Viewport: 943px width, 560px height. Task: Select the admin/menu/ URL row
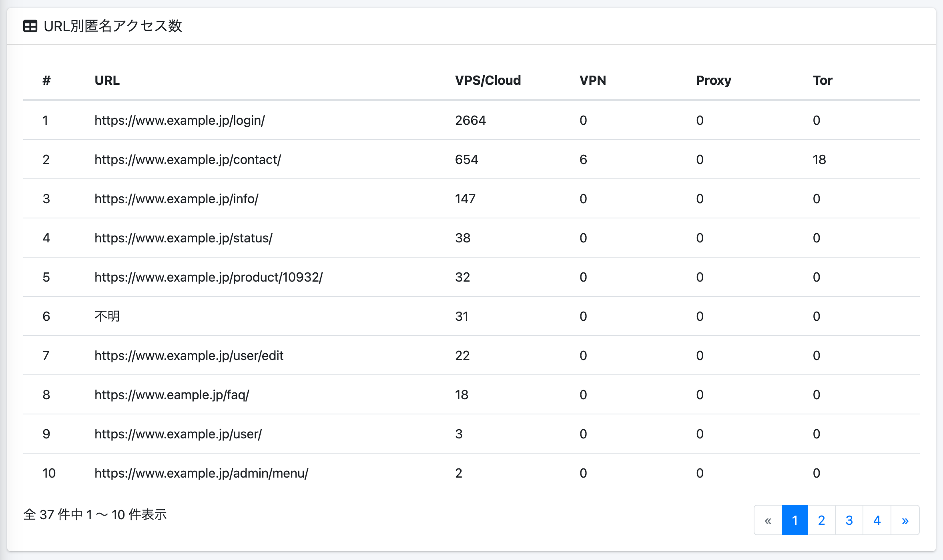(x=201, y=473)
